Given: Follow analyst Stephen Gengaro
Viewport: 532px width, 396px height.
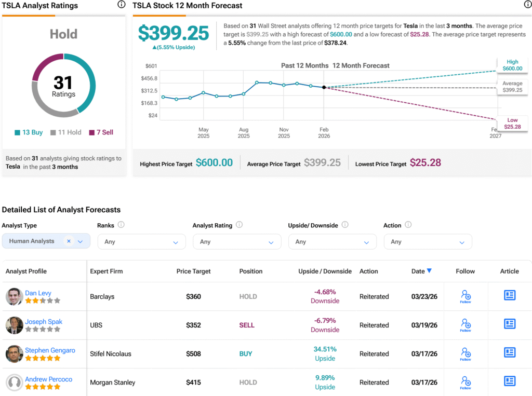Looking at the screenshot, I should click(465, 354).
